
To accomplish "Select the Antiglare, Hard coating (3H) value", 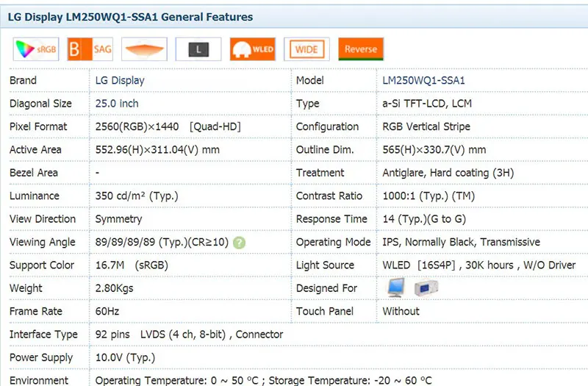I will click(x=448, y=173).
